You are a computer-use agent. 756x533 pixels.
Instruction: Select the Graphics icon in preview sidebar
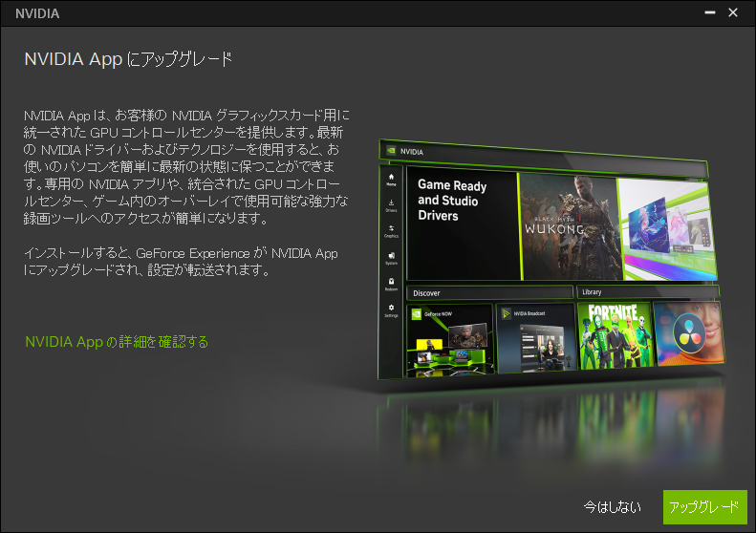click(391, 229)
